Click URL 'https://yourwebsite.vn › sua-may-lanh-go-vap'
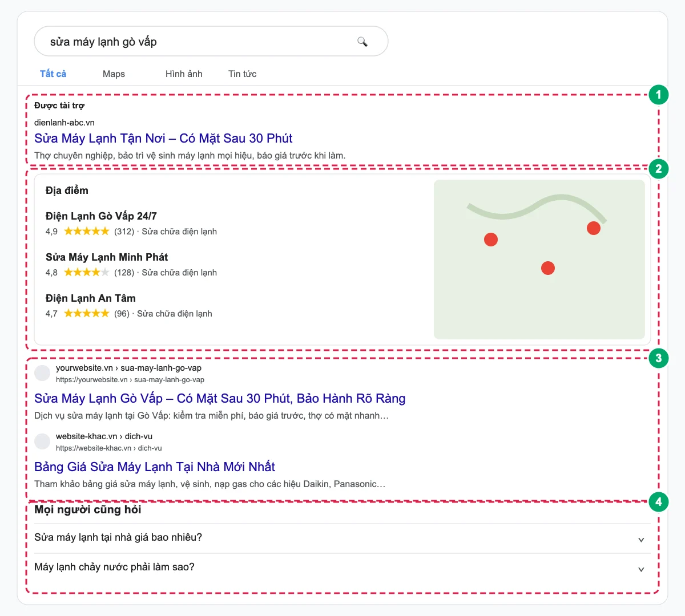The width and height of the screenshot is (685, 616). pyautogui.click(x=130, y=379)
